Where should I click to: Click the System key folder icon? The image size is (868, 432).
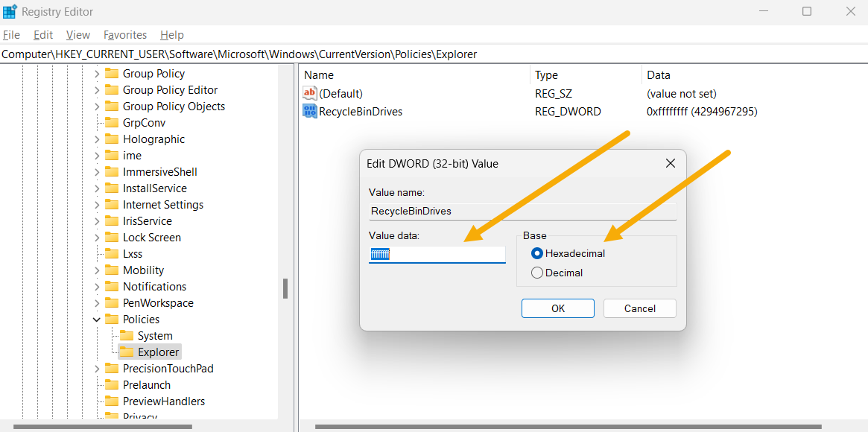coord(127,335)
